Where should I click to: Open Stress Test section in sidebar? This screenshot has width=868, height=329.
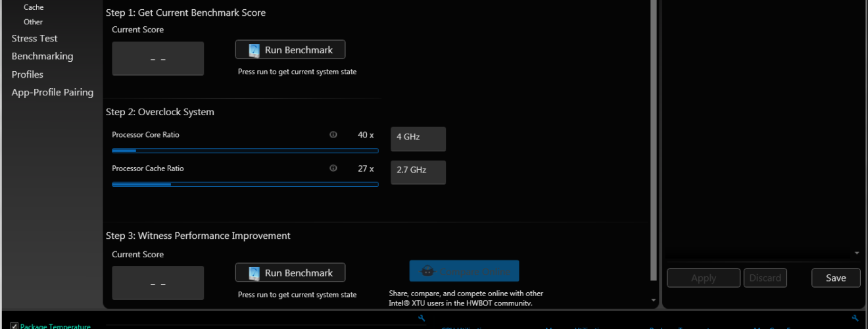[x=34, y=38]
